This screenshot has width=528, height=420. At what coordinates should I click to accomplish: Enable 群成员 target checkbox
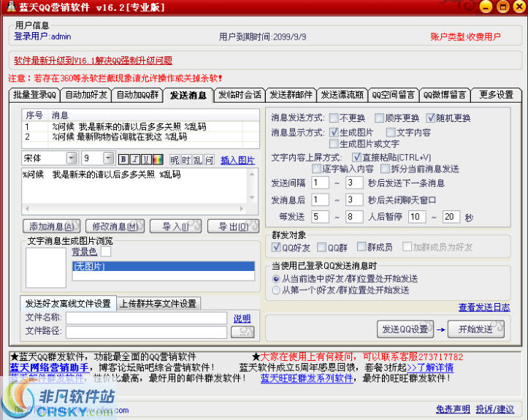click(x=361, y=247)
